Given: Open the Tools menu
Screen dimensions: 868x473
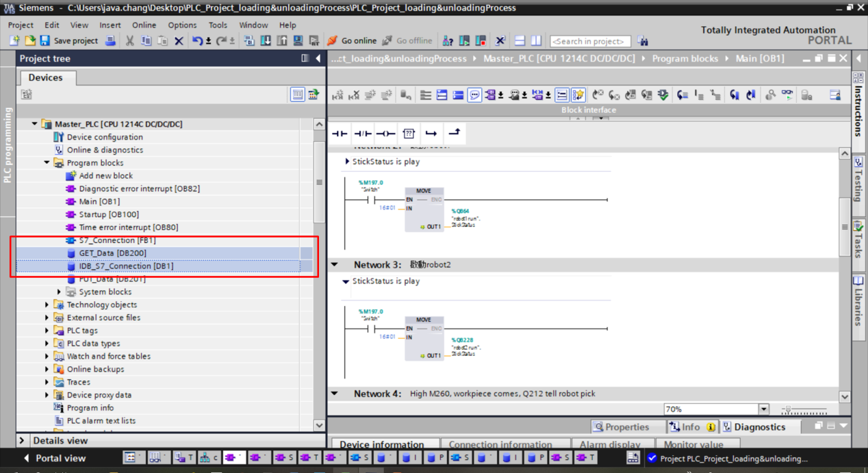Looking at the screenshot, I should (x=218, y=25).
